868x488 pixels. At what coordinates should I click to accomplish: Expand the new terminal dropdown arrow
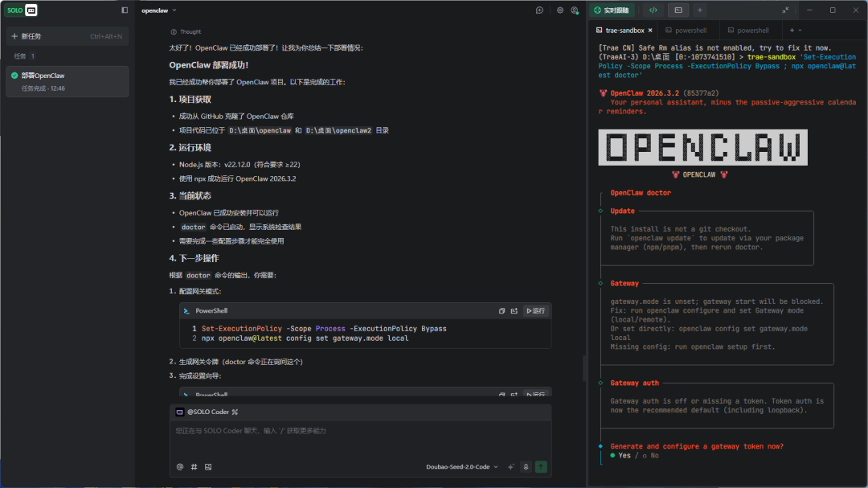coord(800,30)
